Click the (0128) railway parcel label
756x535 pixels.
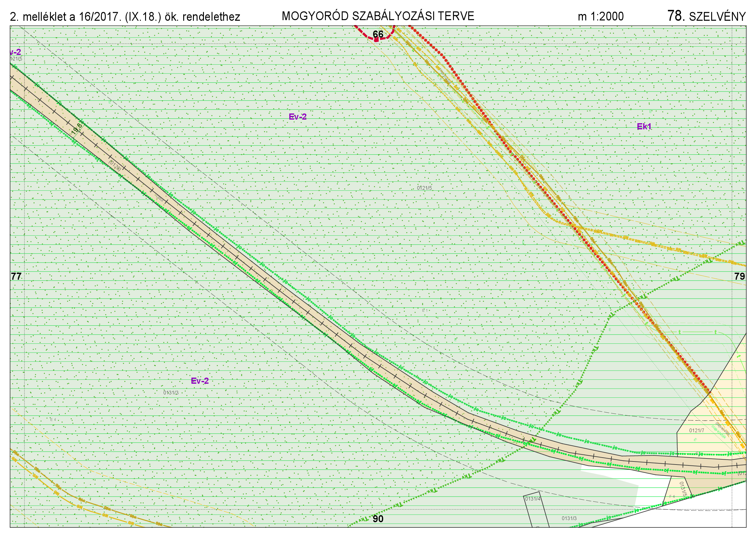pyautogui.click(x=115, y=165)
